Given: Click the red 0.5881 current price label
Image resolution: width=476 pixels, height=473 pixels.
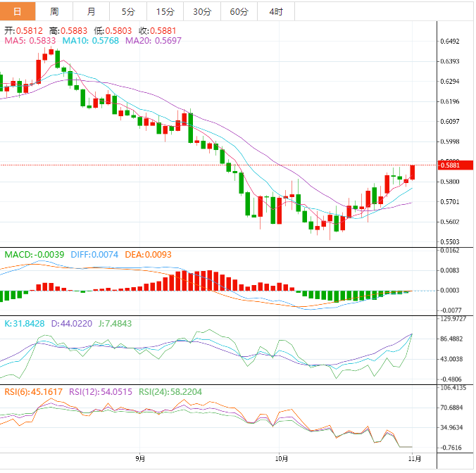Looking at the screenshot, I should [x=456, y=165].
